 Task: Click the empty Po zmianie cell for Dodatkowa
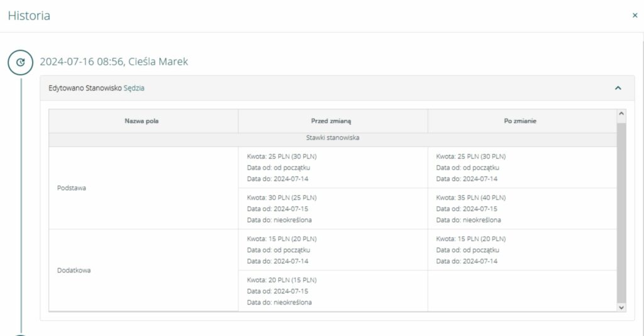pyautogui.click(x=522, y=290)
